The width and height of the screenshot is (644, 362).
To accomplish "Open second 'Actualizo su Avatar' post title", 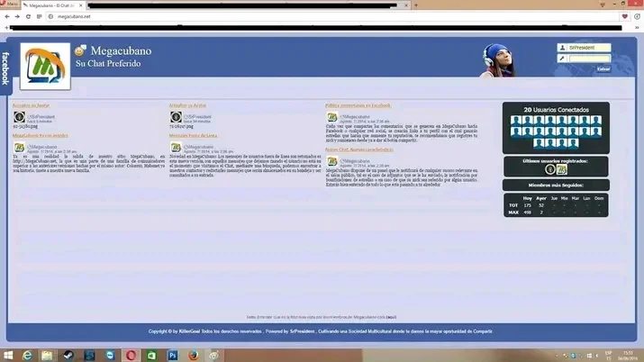I will point(187,105).
